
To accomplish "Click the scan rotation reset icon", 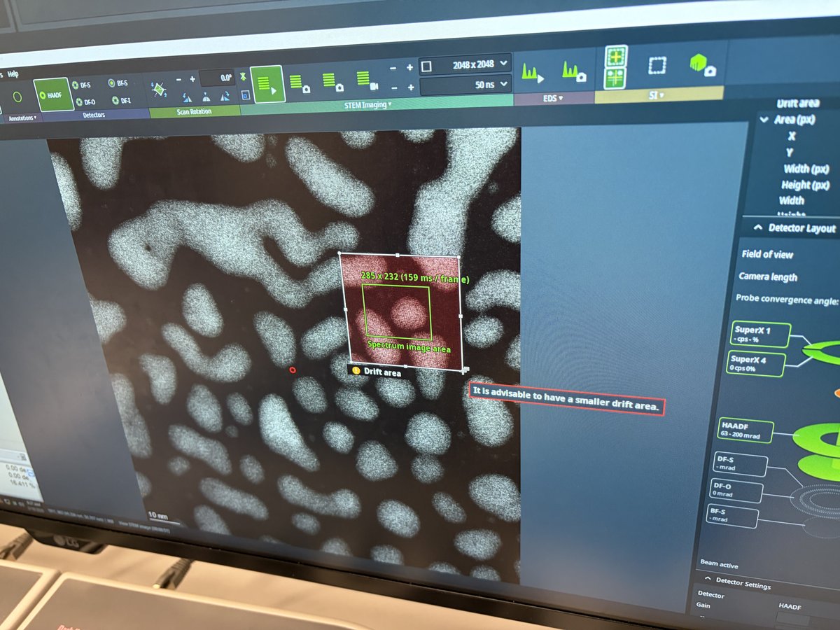I will (x=158, y=90).
